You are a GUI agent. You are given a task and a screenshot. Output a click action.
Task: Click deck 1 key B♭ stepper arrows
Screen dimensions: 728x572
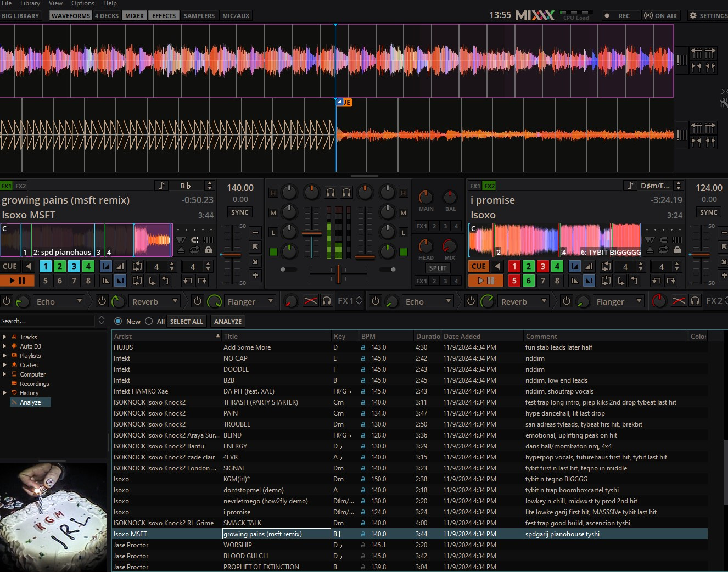point(209,186)
